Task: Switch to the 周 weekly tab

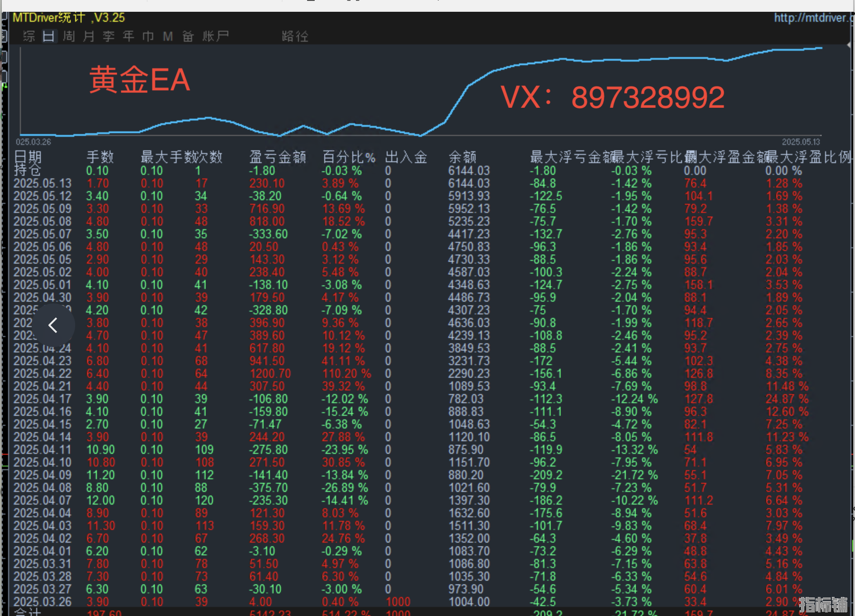Action: point(69,36)
